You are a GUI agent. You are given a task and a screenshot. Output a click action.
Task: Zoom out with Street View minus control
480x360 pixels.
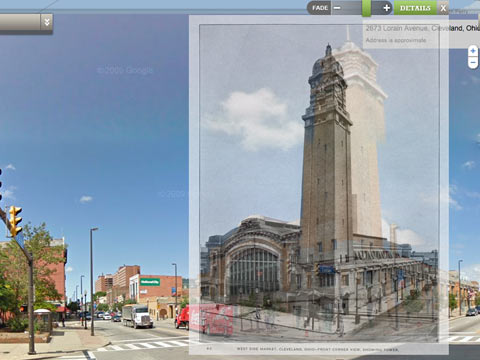pyautogui.click(x=473, y=63)
